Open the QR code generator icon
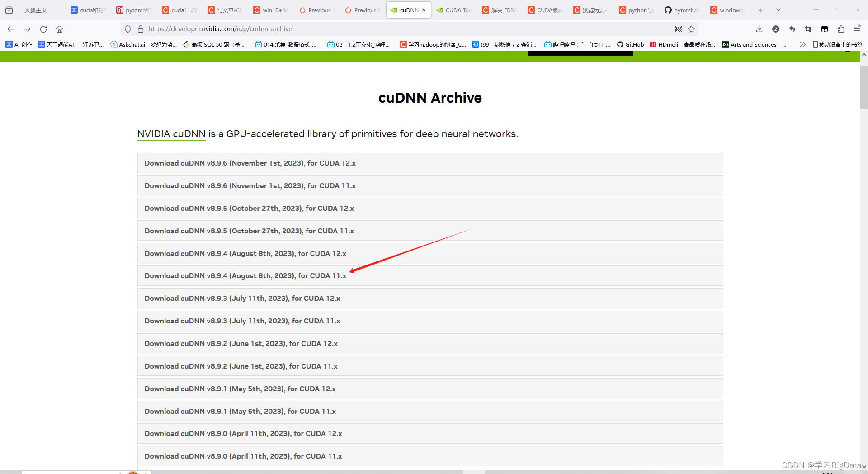 [679, 29]
